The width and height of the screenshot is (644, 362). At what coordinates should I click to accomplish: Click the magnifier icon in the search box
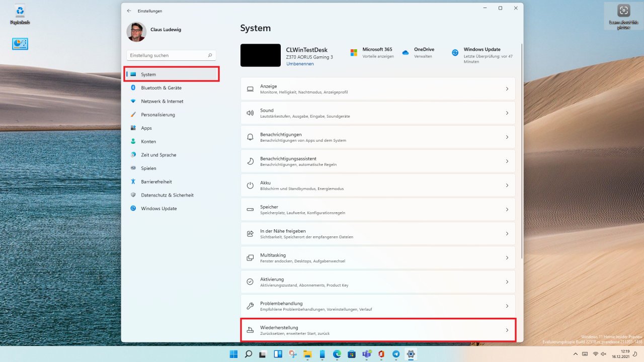[x=210, y=55]
